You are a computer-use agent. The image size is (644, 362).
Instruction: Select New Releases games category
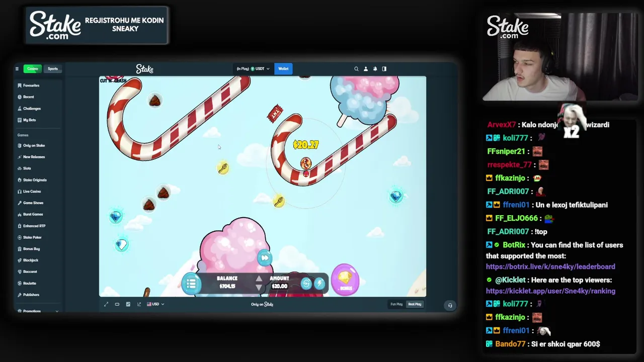tap(34, 157)
